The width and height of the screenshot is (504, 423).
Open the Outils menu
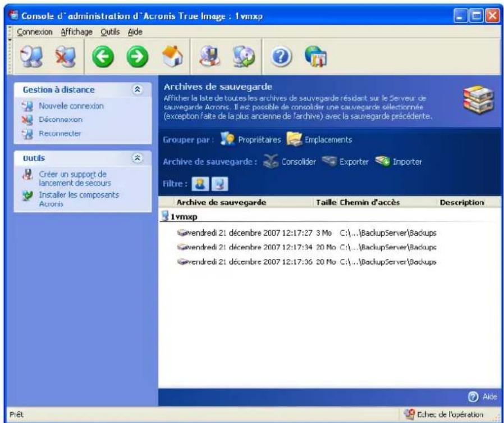(110, 32)
